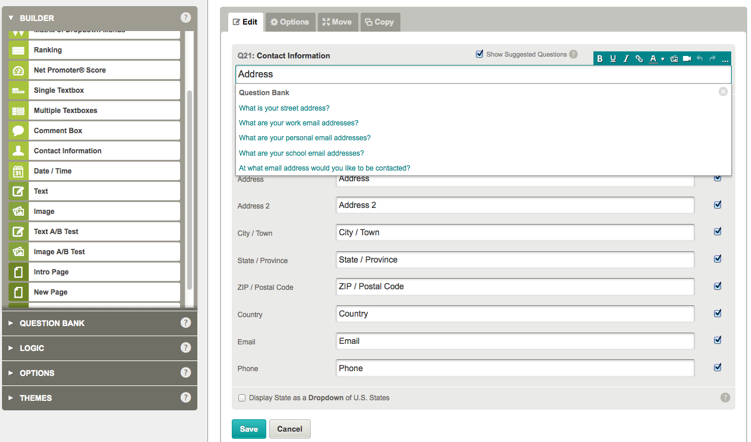Toggle the Phone field checkbox

(717, 368)
